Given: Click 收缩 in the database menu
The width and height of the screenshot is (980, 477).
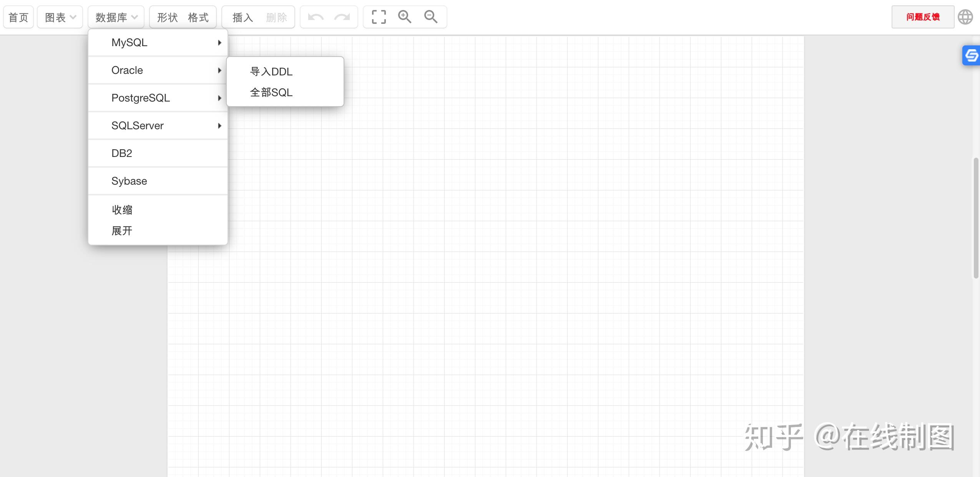Looking at the screenshot, I should click(x=121, y=210).
